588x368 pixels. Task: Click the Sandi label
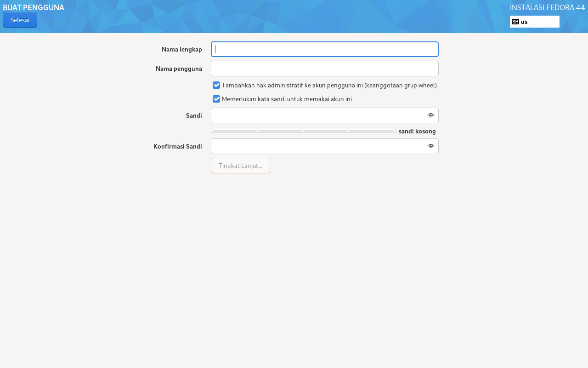(x=194, y=115)
